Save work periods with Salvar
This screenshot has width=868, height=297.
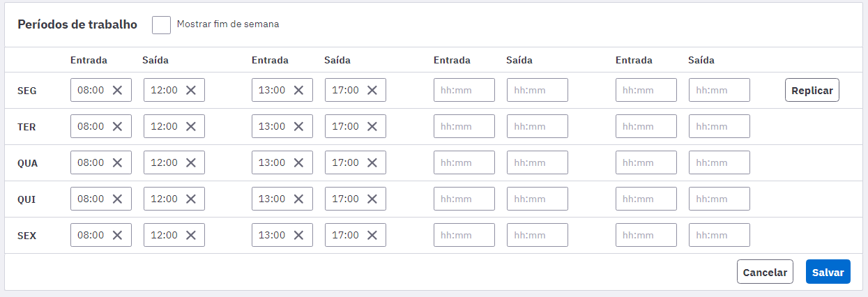(x=828, y=272)
